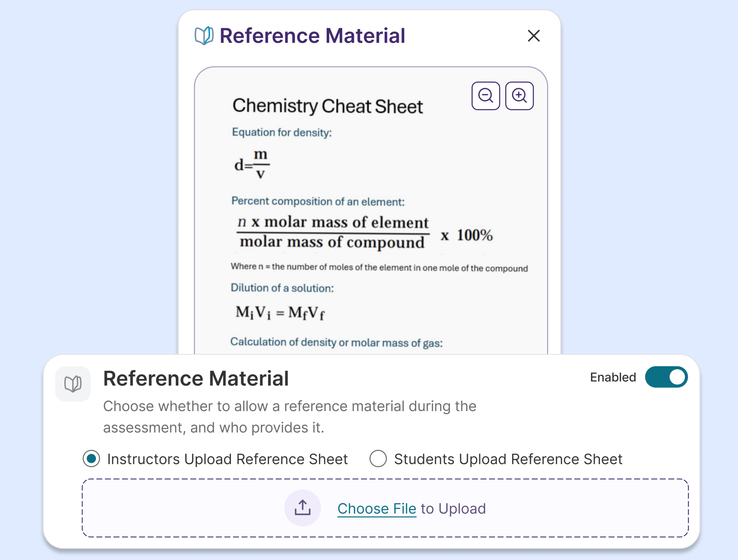This screenshot has width=738, height=560.
Task: Open the Choose File link
Action: (377, 509)
